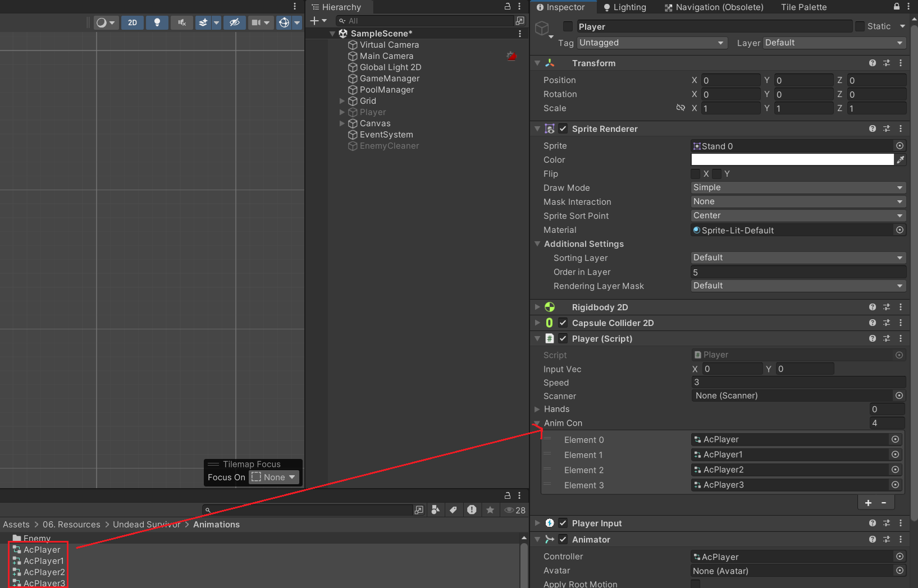Open Sprite object picker for Stand 0
The width and height of the screenshot is (918, 588).
(x=899, y=146)
